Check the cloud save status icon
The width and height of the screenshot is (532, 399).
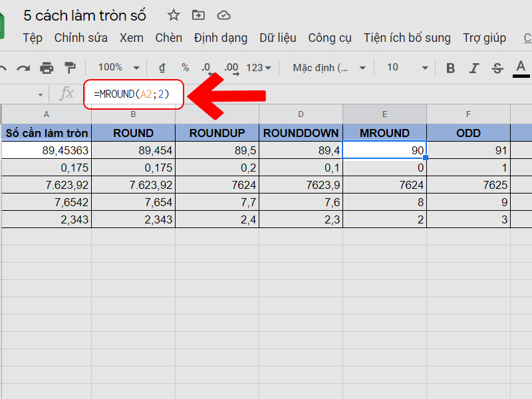pos(224,15)
